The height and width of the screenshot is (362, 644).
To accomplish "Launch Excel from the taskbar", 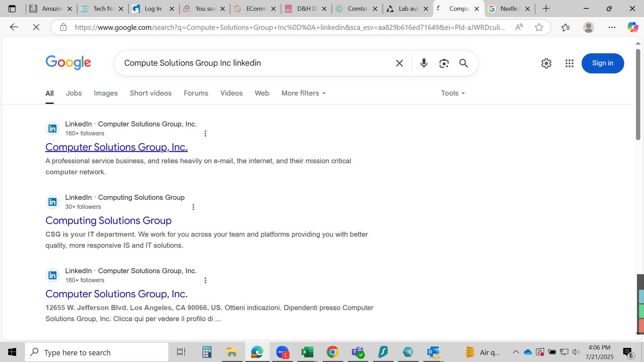I will click(307, 352).
